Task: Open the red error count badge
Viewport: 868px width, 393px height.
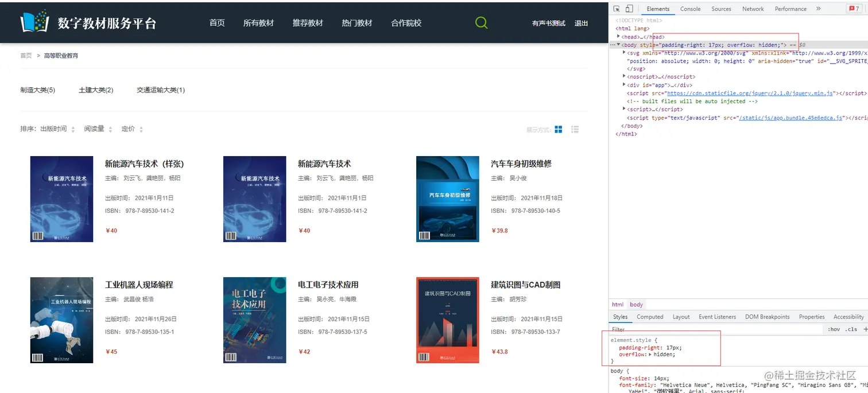Action: click(854, 9)
